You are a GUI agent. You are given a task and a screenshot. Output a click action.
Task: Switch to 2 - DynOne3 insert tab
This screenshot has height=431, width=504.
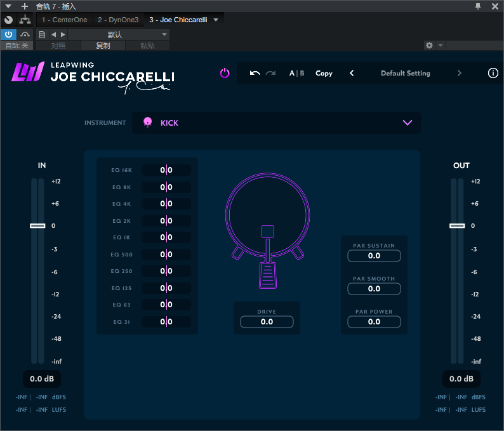(x=118, y=20)
